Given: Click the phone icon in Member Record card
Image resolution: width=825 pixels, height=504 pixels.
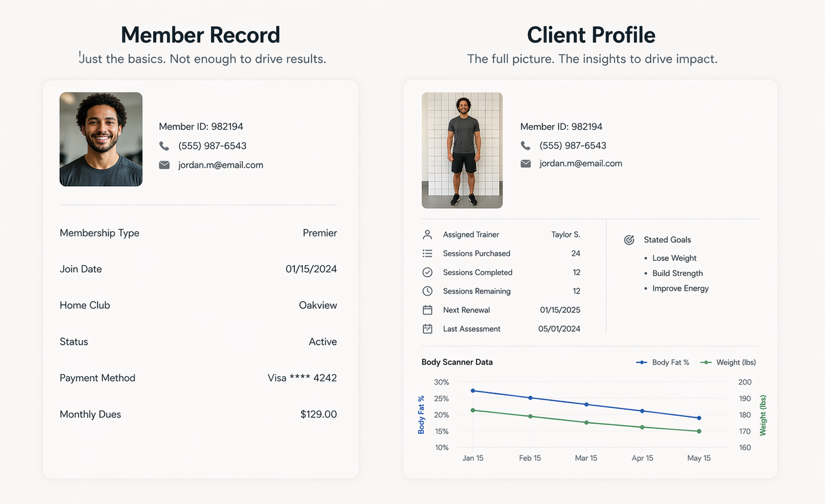Looking at the screenshot, I should pos(164,146).
